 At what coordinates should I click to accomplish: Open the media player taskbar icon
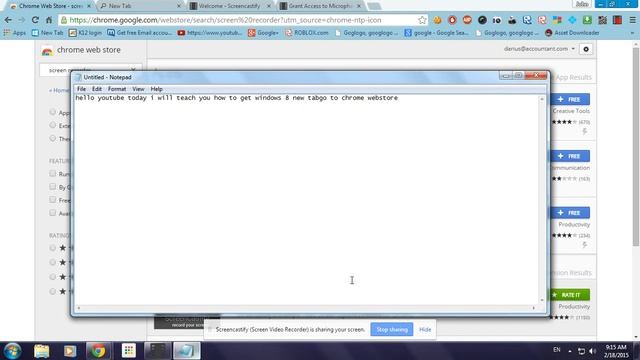[69, 351]
